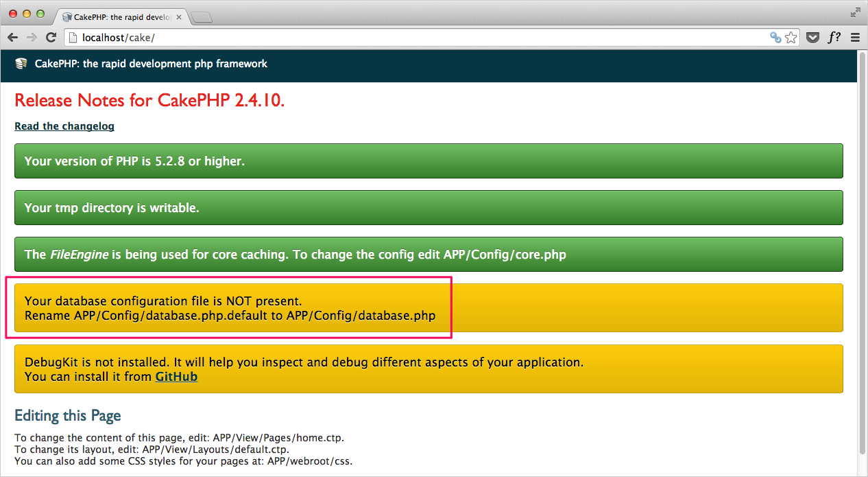The height and width of the screenshot is (477, 868).
Task: Open a new browser tab
Action: coord(201,17)
